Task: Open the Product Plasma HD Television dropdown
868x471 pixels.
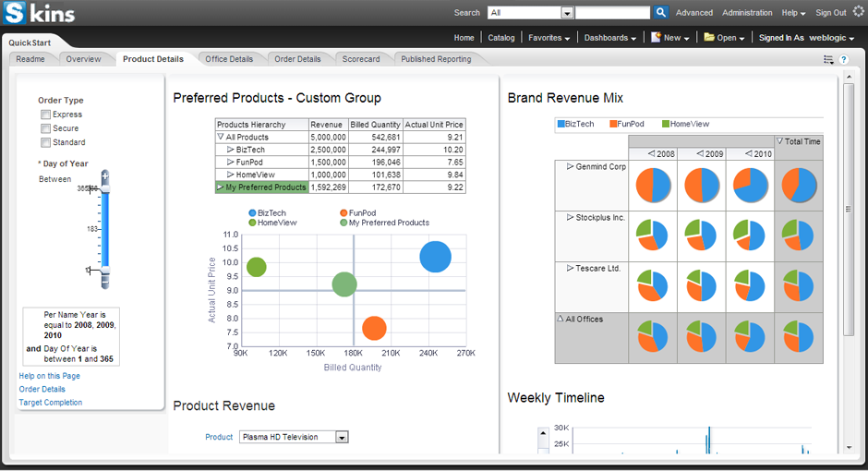Action: [342, 437]
